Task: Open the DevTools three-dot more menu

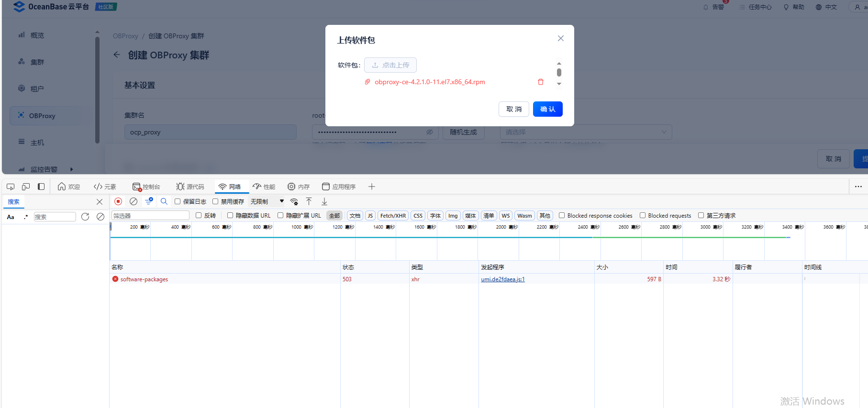Action: 858,187
